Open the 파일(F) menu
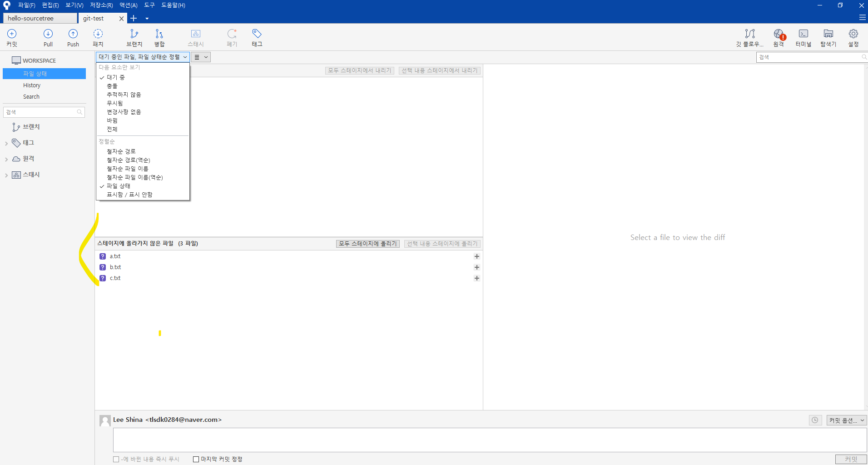 [x=27, y=5]
